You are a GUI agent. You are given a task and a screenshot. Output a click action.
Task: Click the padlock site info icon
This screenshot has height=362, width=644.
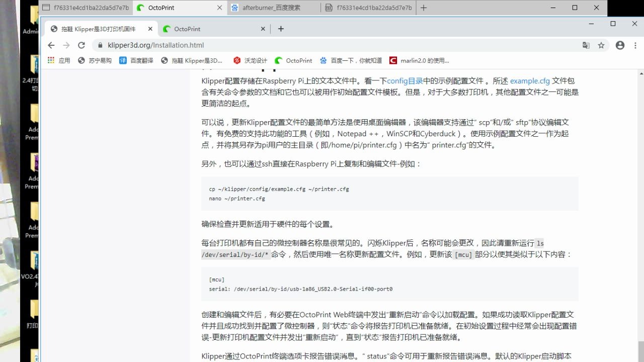pyautogui.click(x=100, y=45)
